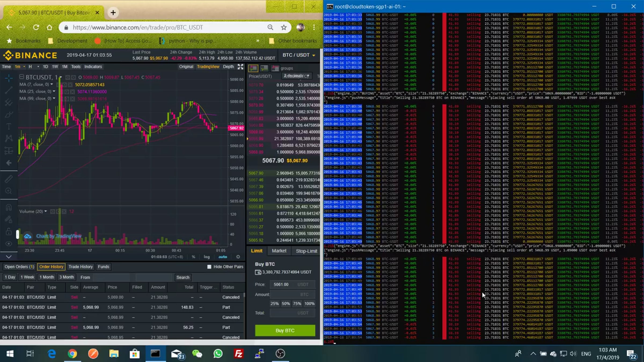This screenshot has height=362, width=644.
Task: Select the 1D chart interval
Action: pos(45,67)
